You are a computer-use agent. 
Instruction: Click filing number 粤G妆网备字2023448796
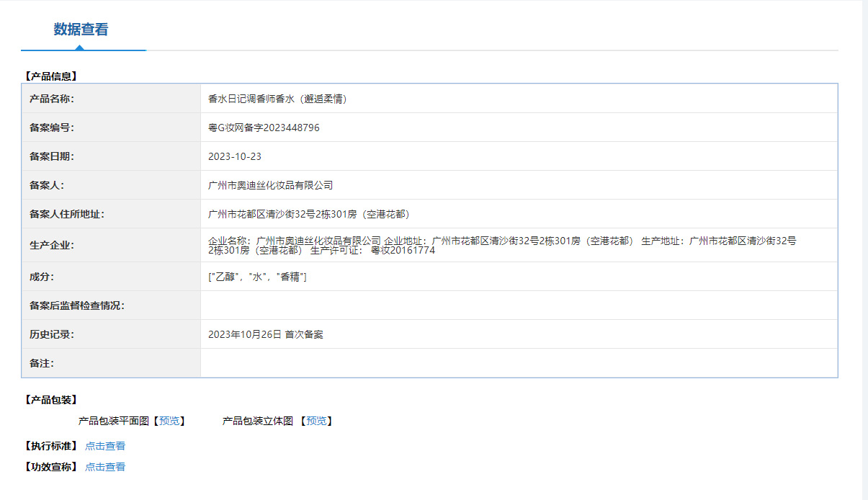pos(264,128)
